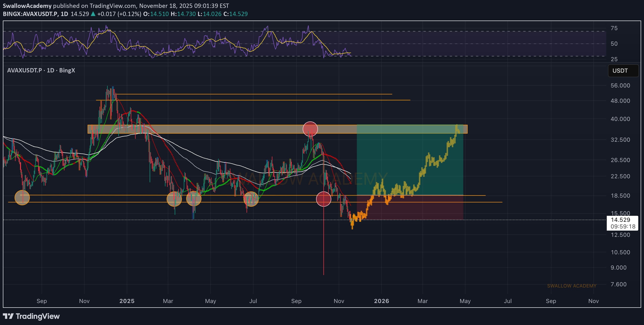Click the orange circle marker near Jul

251,199
